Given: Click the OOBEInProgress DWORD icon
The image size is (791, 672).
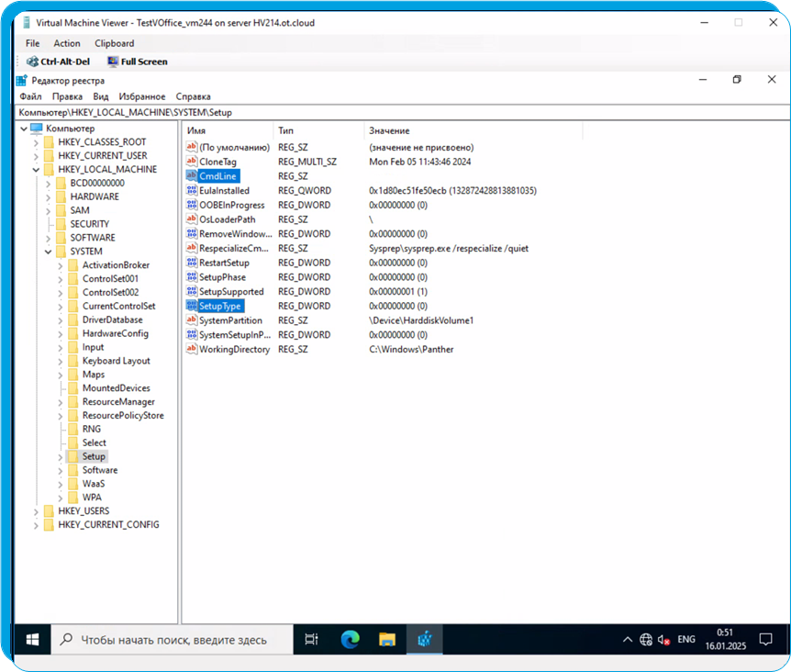Looking at the screenshot, I should 191,205.
